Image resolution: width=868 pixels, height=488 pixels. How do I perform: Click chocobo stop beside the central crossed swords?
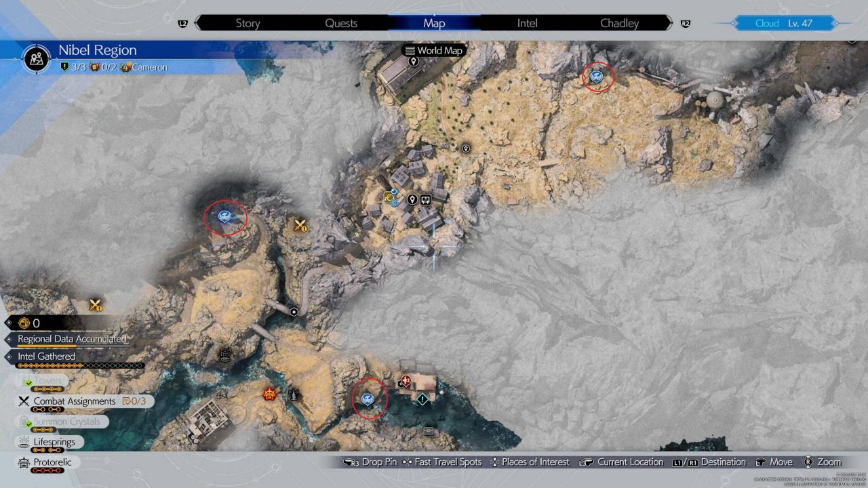tap(224, 216)
